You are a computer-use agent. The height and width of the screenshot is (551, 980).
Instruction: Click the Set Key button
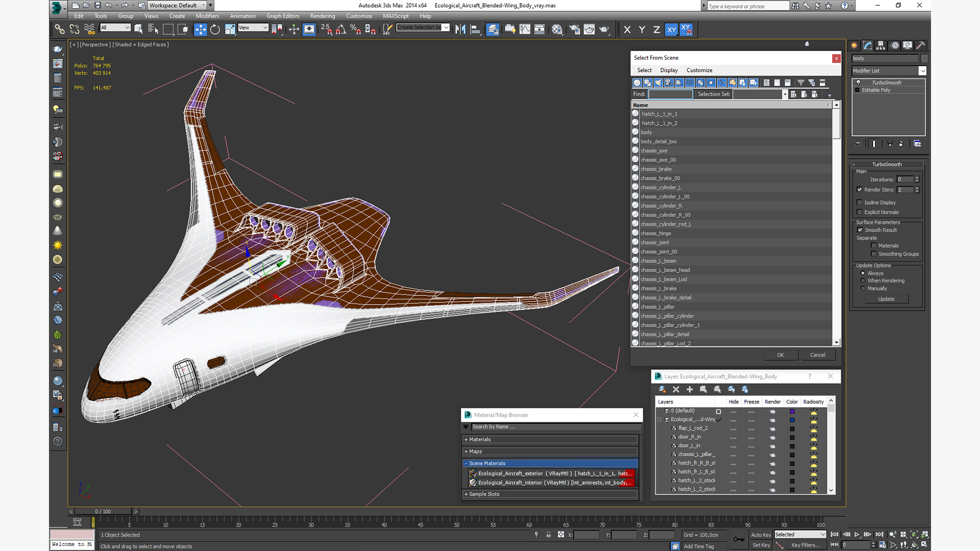click(761, 545)
